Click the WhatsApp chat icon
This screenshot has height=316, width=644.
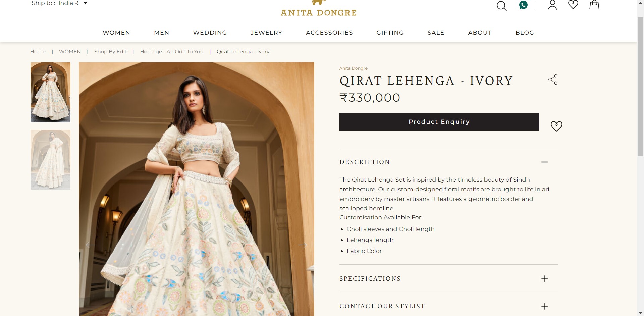(x=523, y=5)
